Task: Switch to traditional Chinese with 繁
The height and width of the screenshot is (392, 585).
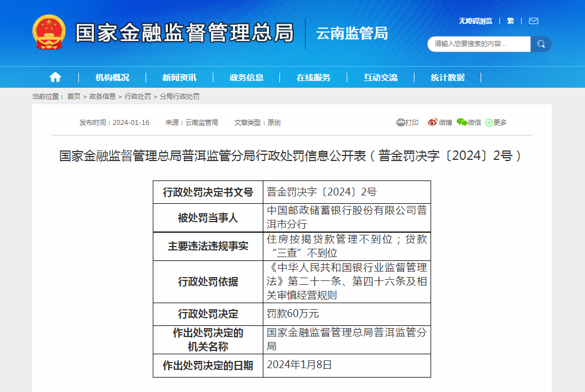Action: (x=511, y=21)
